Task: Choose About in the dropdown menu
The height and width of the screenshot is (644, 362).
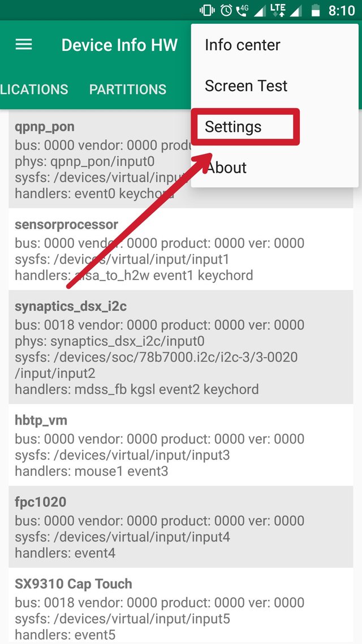Action: tap(226, 168)
